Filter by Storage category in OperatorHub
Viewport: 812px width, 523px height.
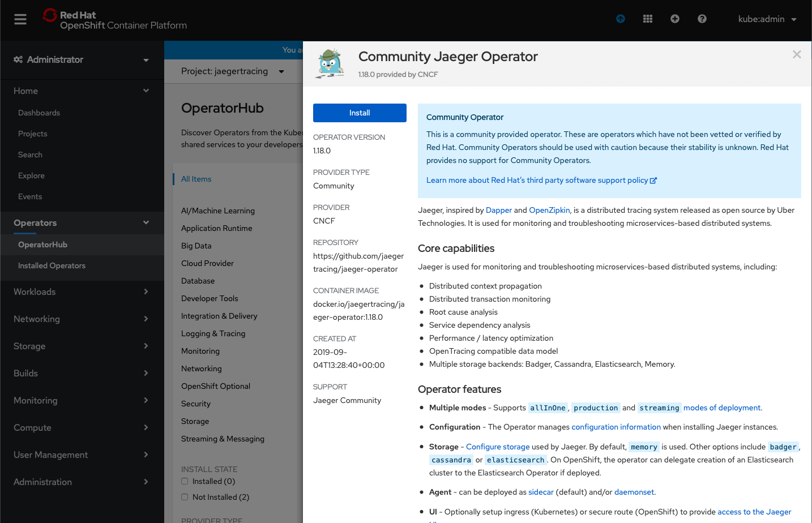click(x=195, y=421)
